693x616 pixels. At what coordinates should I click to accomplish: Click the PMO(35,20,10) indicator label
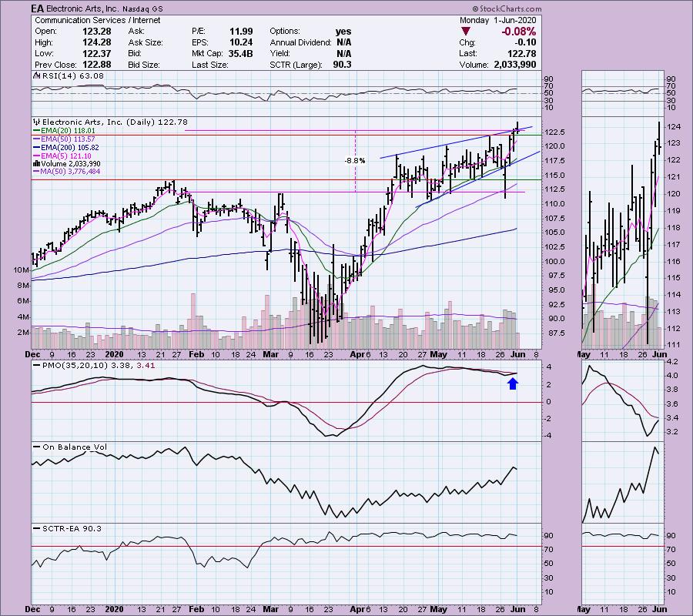coord(94,366)
